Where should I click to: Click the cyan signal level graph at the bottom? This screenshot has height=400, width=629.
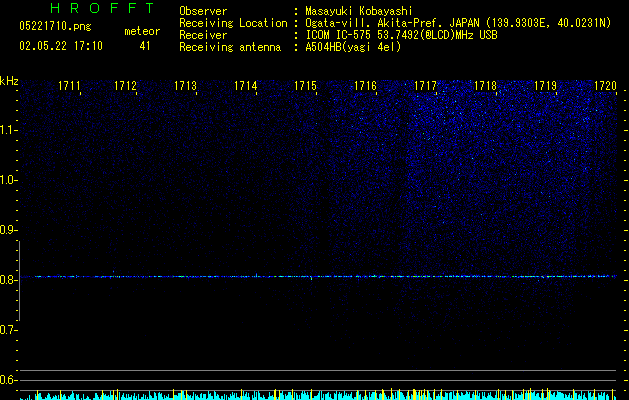318,395
